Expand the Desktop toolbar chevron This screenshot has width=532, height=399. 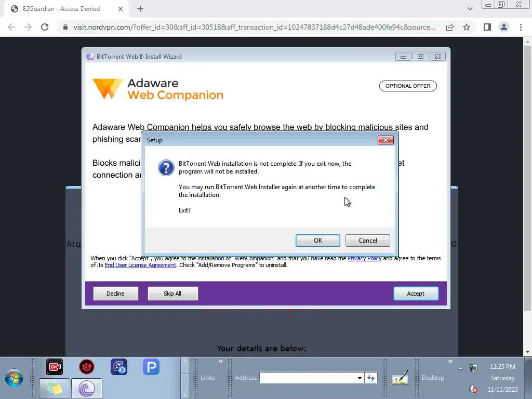click(x=450, y=362)
